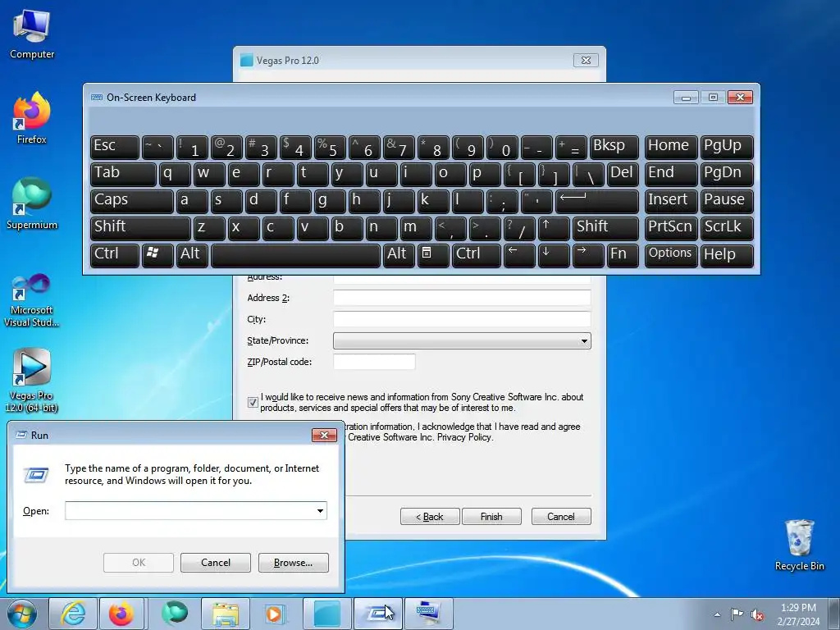This screenshot has width=840, height=630.
Task: Open Internet Explorer from the taskbar
Action: [x=73, y=614]
